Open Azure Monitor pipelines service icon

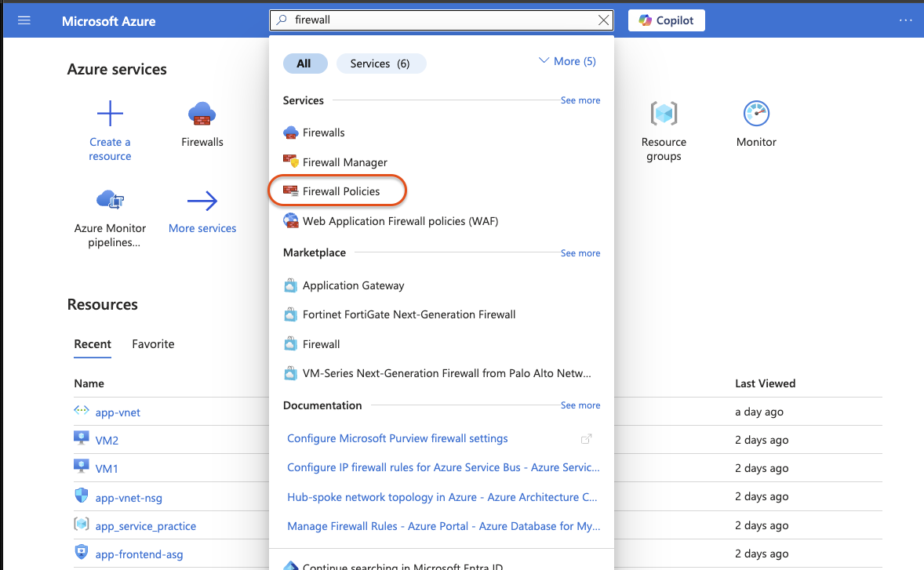tap(110, 200)
